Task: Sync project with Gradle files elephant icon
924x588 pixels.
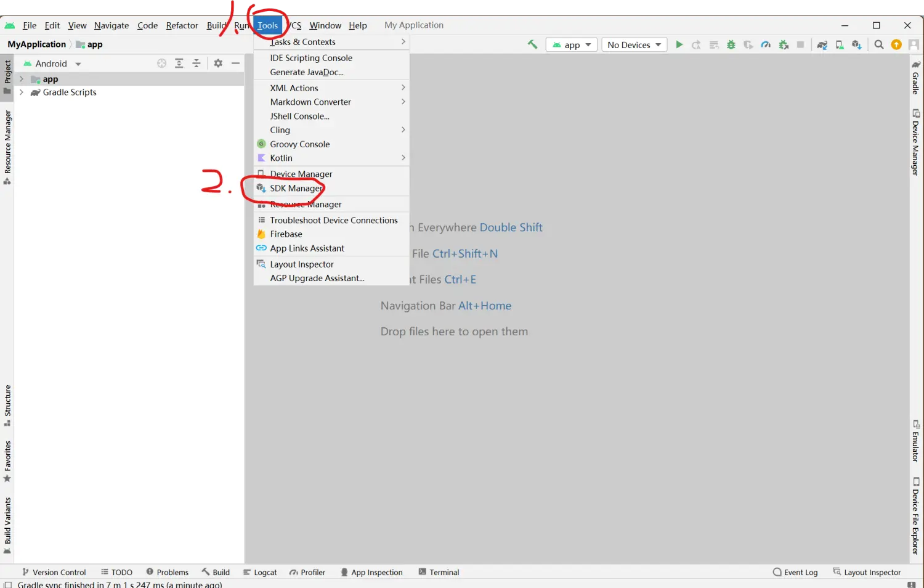Action: click(822, 44)
